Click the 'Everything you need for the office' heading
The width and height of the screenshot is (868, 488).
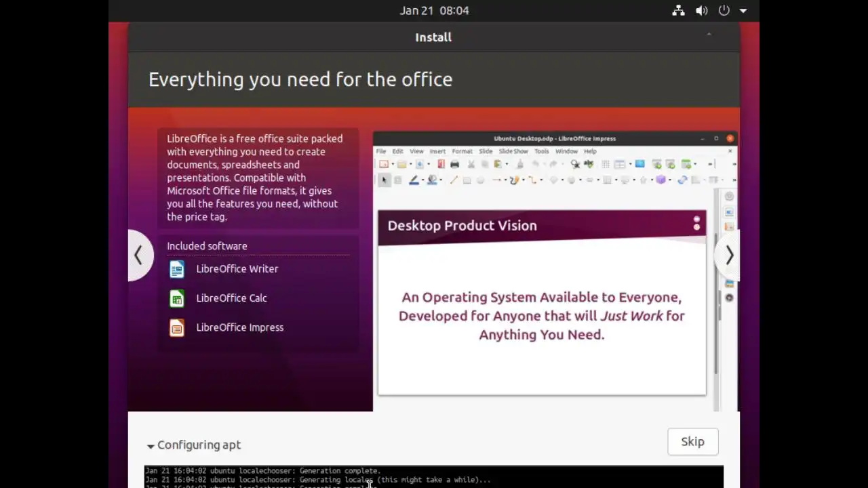click(300, 79)
